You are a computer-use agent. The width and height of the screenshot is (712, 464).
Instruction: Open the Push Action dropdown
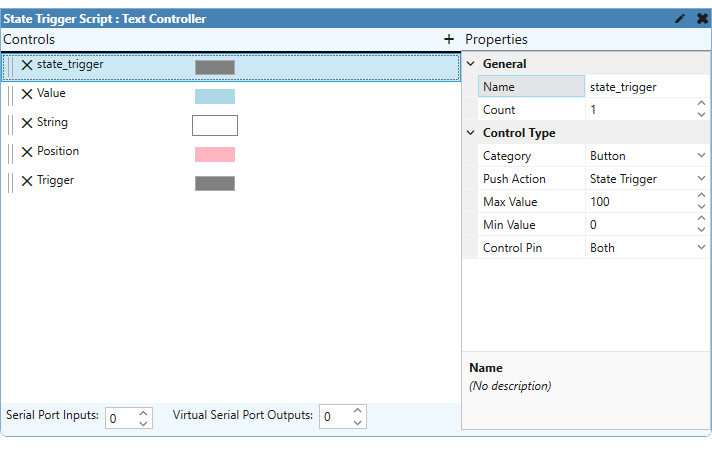[701, 179]
